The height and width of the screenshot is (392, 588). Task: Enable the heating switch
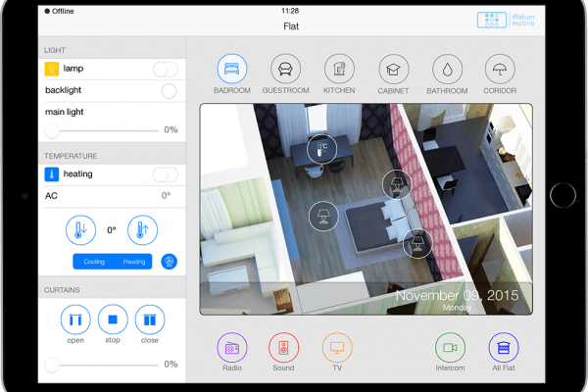166,174
